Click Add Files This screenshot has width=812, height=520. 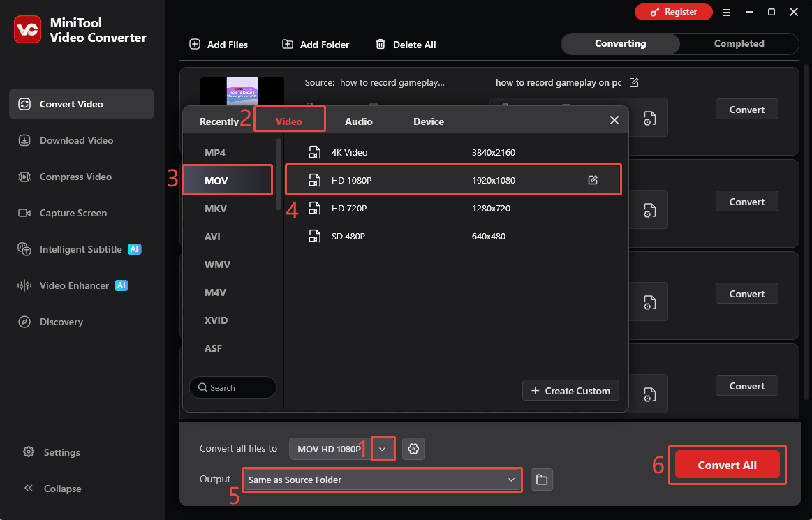(x=219, y=45)
